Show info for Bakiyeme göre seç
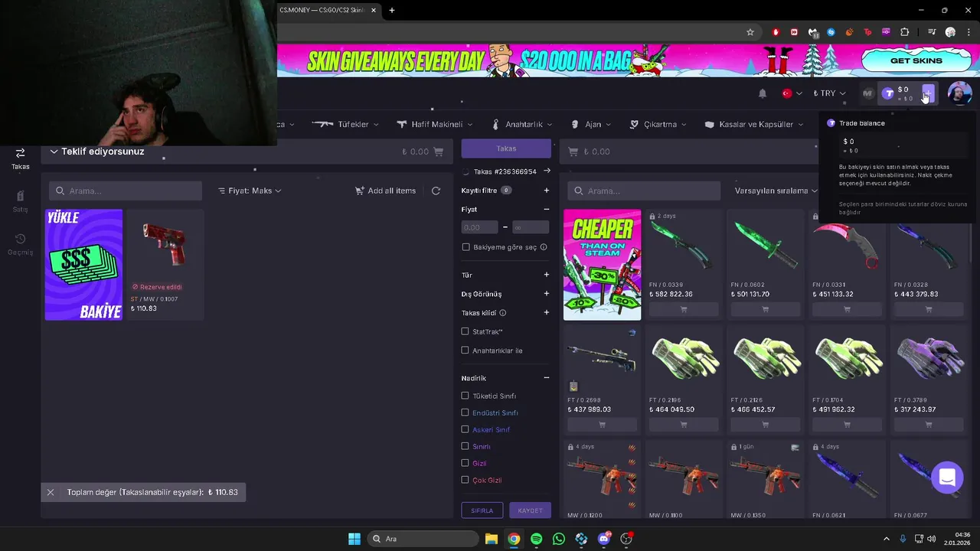Screen dimensions: 980x551 pyautogui.click(x=544, y=247)
